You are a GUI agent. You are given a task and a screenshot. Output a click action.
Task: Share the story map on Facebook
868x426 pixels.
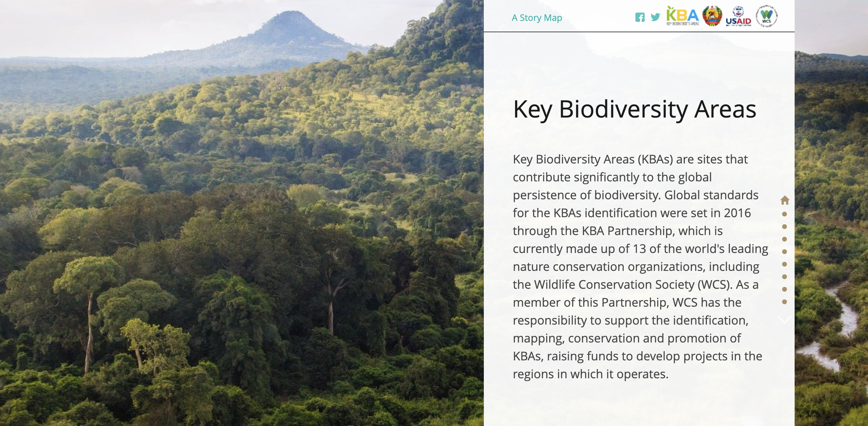[640, 17]
